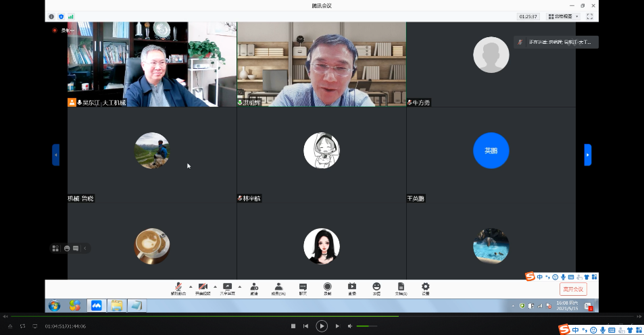Screen dimensions: 644x335
Task: Toggle full screen mode in meeting window
Action: (x=589, y=16)
